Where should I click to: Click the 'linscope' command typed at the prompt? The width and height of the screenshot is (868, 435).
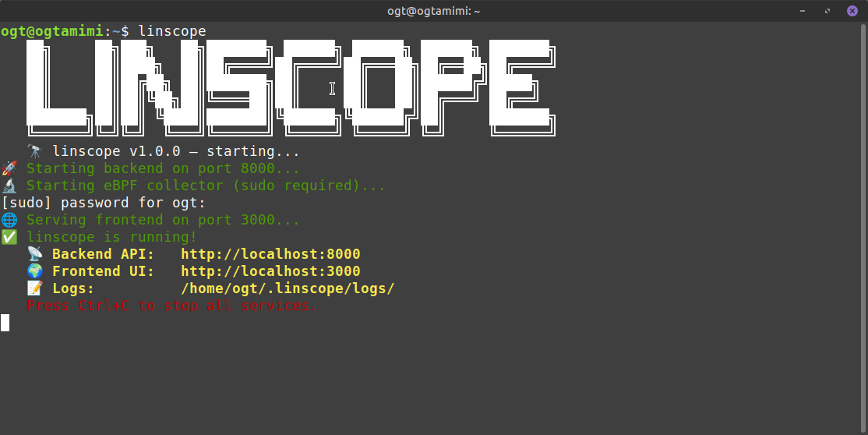(x=172, y=31)
